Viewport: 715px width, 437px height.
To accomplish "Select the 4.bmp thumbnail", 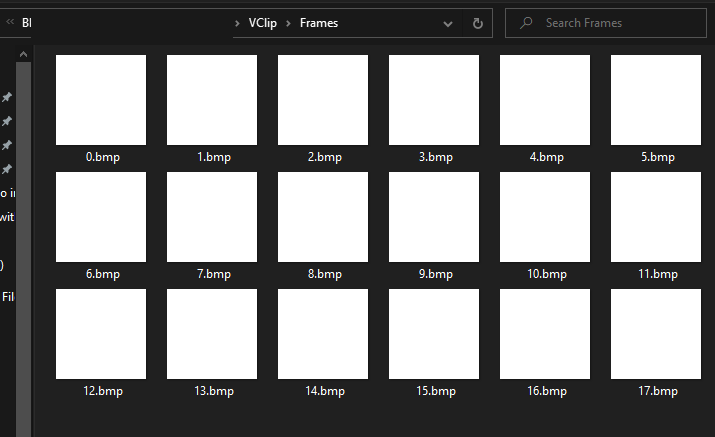I will (545, 100).
